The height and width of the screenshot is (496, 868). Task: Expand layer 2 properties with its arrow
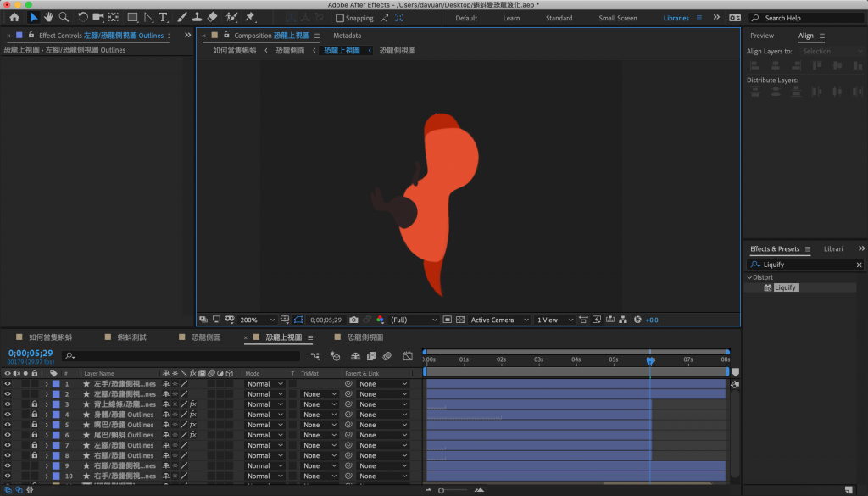click(x=46, y=394)
